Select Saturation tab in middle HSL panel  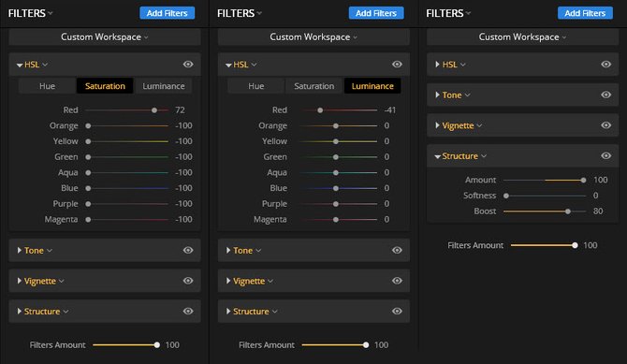click(313, 86)
